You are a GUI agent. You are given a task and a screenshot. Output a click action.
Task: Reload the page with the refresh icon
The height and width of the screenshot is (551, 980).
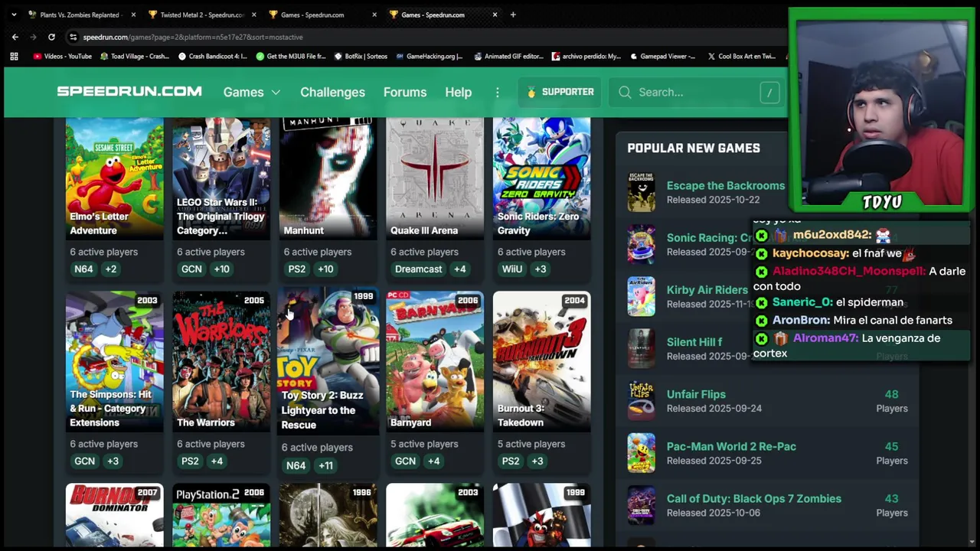[51, 37]
